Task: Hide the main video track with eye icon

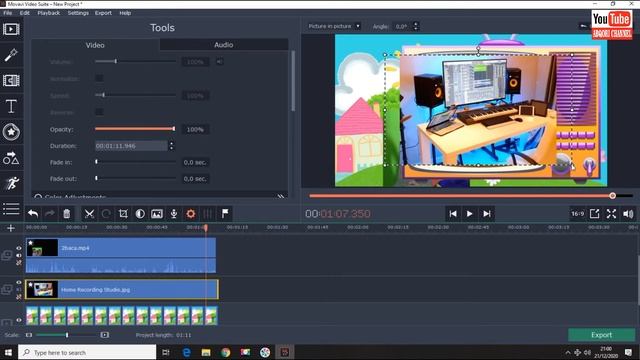Action: pyautogui.click(x=19, y=320)
